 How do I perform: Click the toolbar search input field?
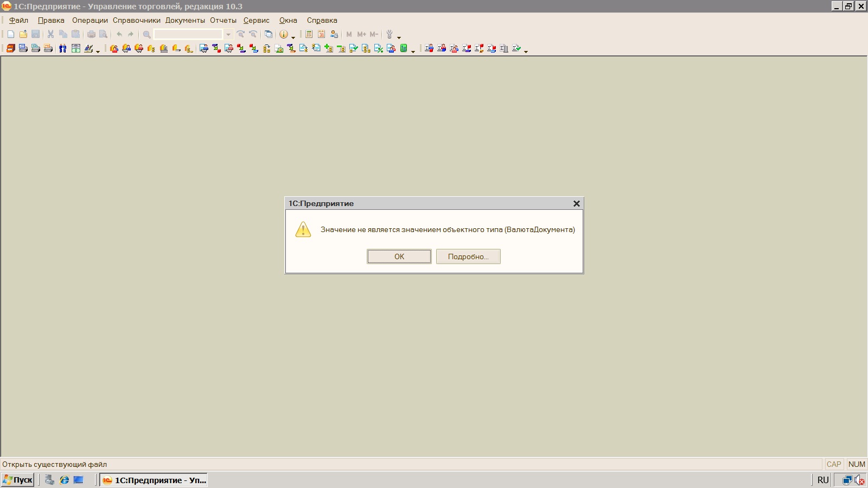point(188,34)
